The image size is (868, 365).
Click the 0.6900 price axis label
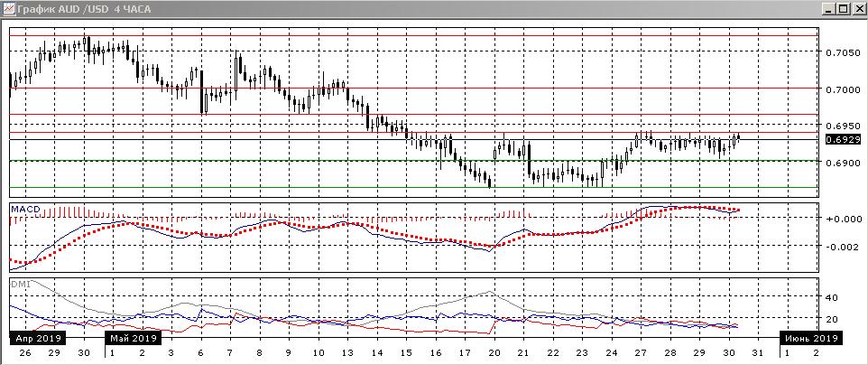843,164
